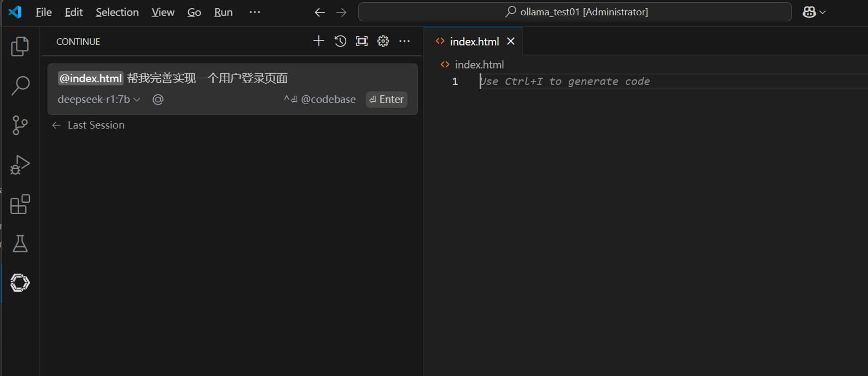The height and width of the screenshot is (376, 868).
Task: Open the Run and Debug view
Action: click(x=20, y=165)
